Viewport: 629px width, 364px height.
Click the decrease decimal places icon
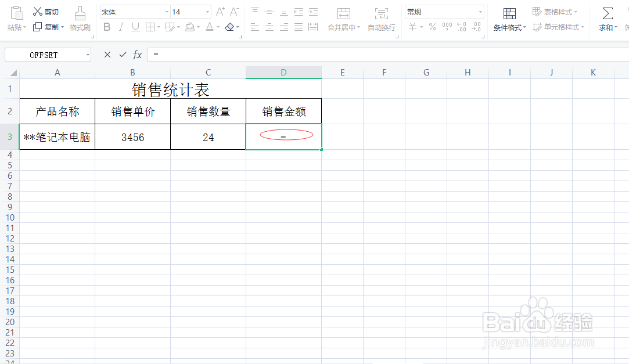pyautogui.click(x=476, y=27)
